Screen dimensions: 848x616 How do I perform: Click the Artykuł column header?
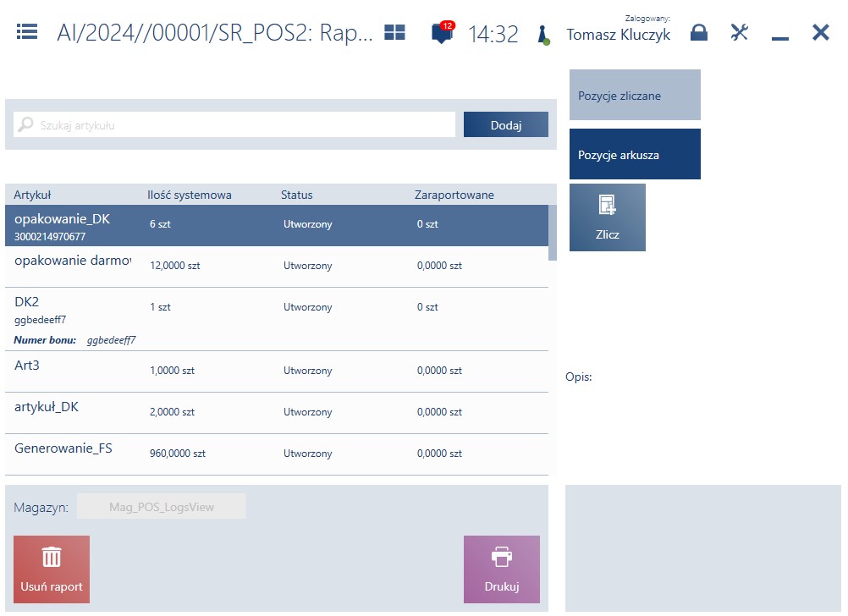tap(32, 195)
